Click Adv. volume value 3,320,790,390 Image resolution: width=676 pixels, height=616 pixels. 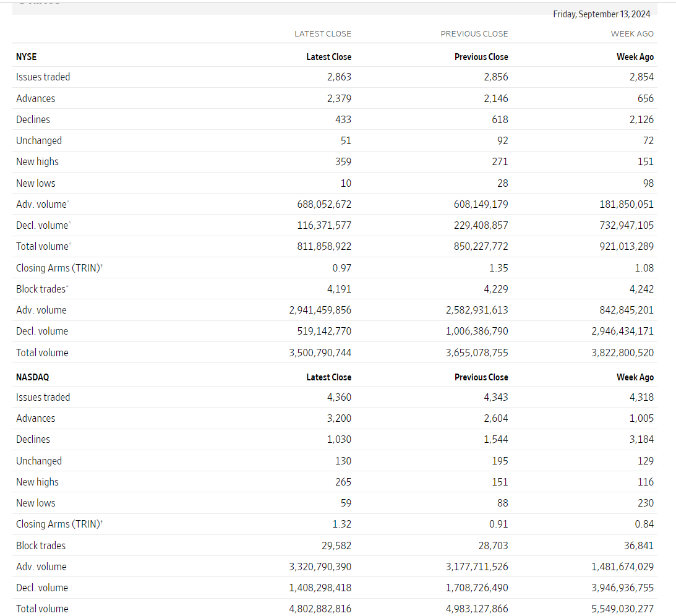click(320, 567)
